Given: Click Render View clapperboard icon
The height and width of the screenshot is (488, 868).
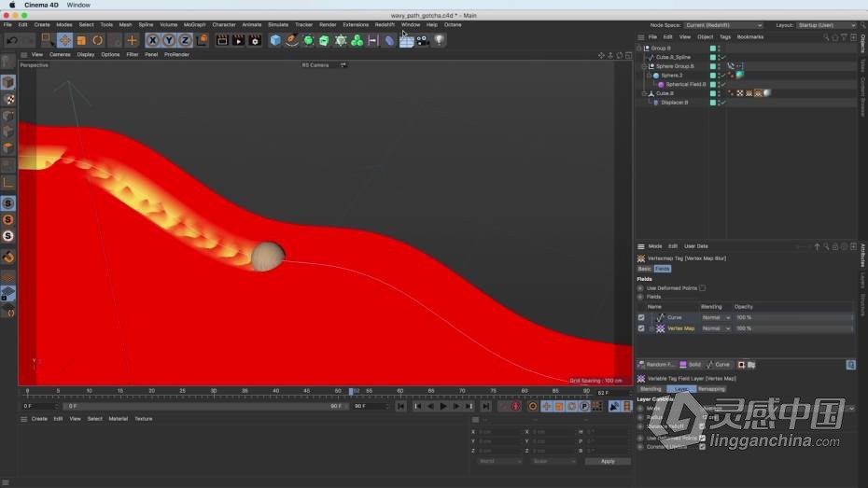Looking at the screenshot, I should coord(222,40).
